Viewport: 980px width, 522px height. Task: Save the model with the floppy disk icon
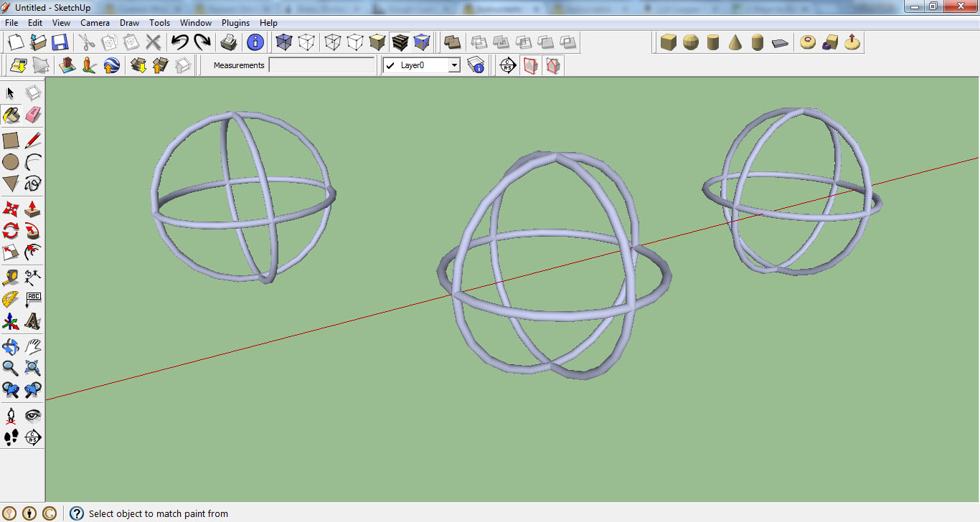point(60,42)
